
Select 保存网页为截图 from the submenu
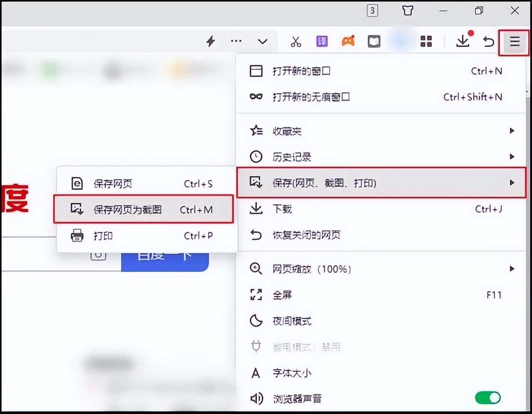[128, 210]
